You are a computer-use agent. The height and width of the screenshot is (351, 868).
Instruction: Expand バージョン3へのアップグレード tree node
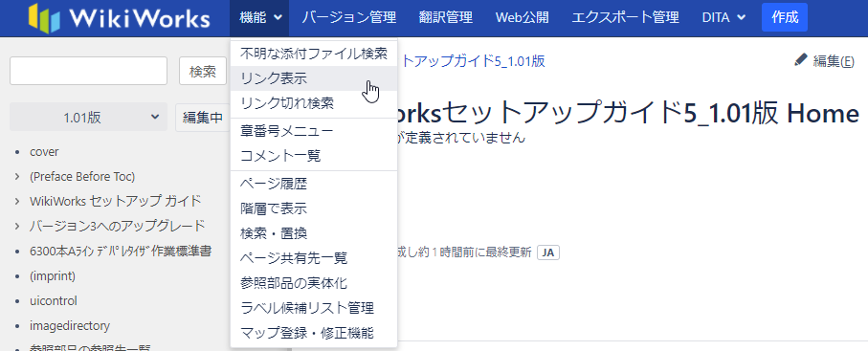[18, 227]
